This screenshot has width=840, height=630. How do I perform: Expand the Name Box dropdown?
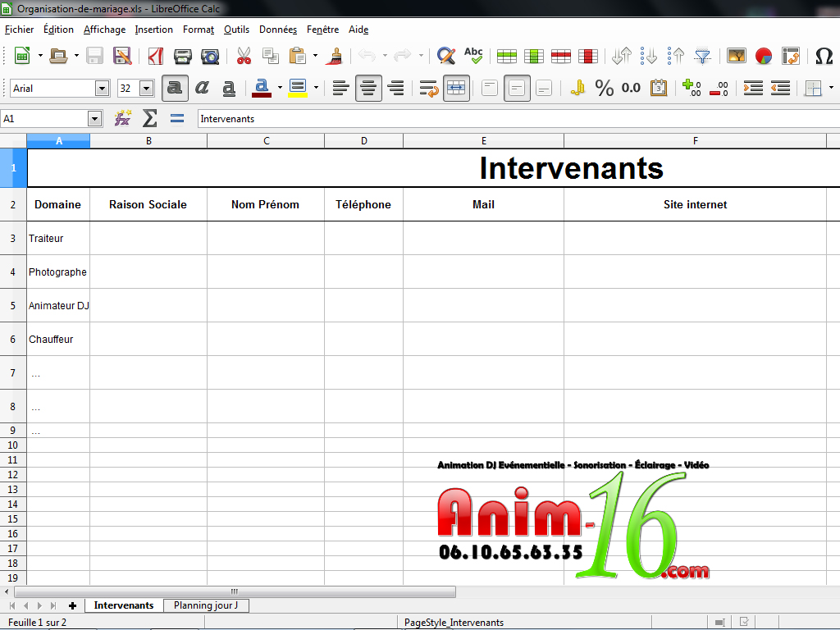click(x=95, y=118)
